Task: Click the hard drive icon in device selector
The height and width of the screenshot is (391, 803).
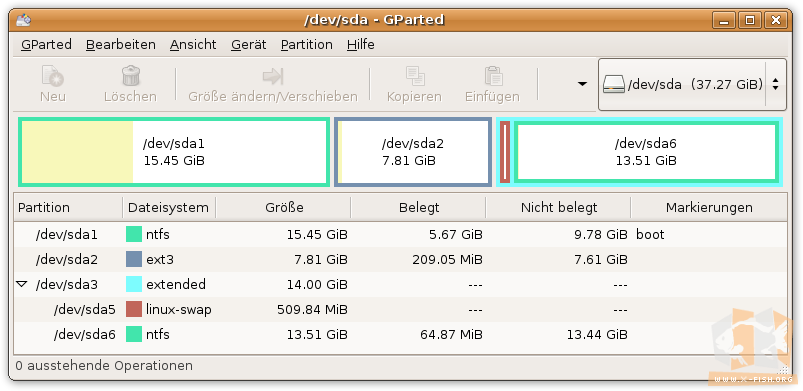Action: 614,84
